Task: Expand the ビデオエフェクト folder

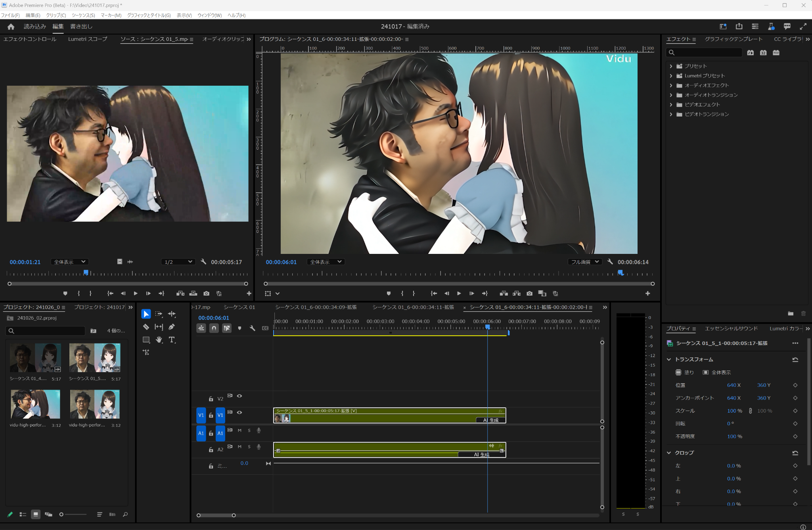Action: (x=671, y=105)
